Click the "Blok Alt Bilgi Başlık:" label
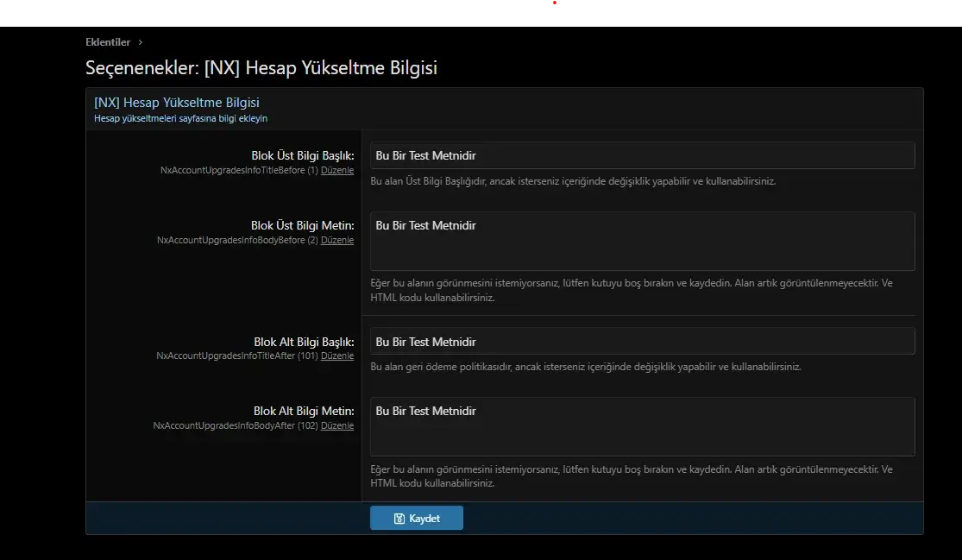The width and height of the screenshot is (962, 560). (x=304, y=342)
